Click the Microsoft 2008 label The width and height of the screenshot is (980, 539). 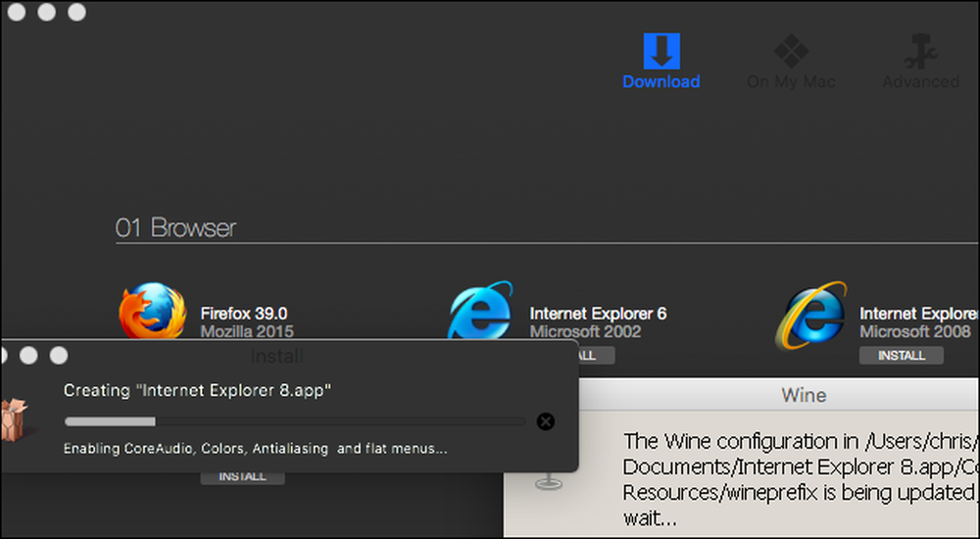click(915, 331)
